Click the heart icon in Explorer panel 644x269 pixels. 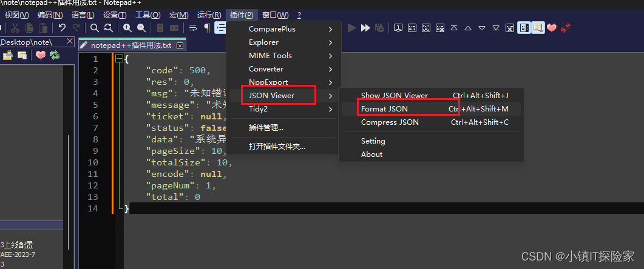coord(40,55)
